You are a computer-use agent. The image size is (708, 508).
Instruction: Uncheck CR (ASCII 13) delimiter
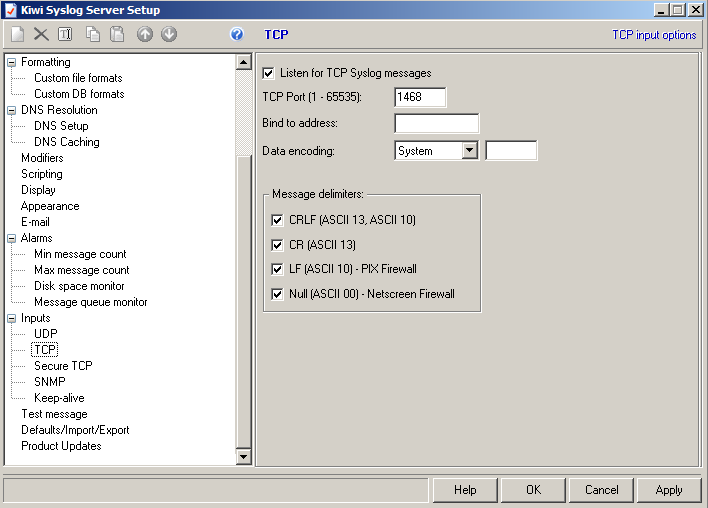tap(277, 245)
